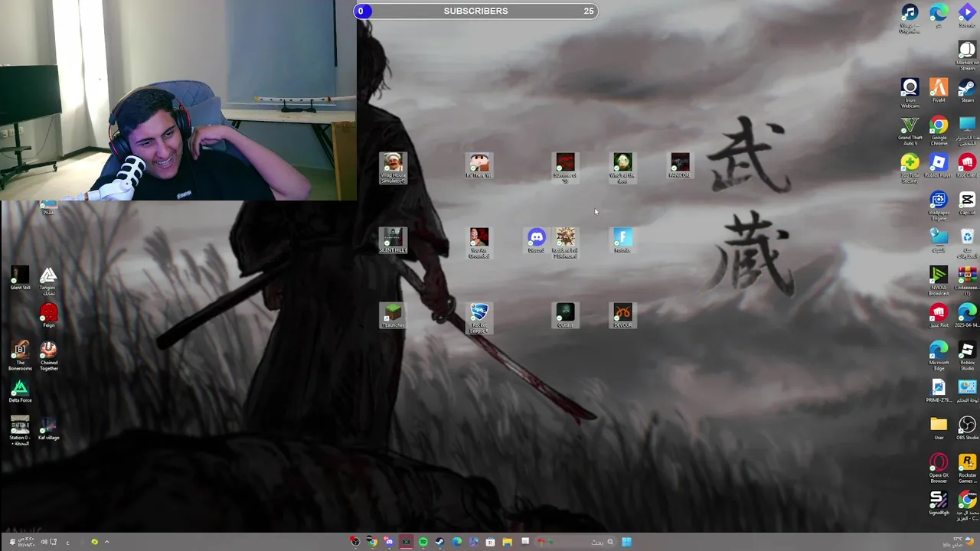The image size is (980, 551).
Task: Open the User folder icon
Action: (939, 428)
